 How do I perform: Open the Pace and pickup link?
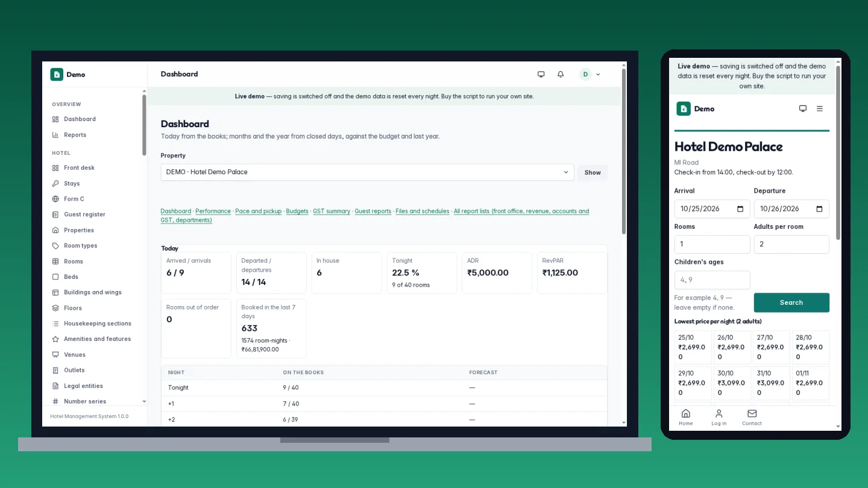click(259, 211)
